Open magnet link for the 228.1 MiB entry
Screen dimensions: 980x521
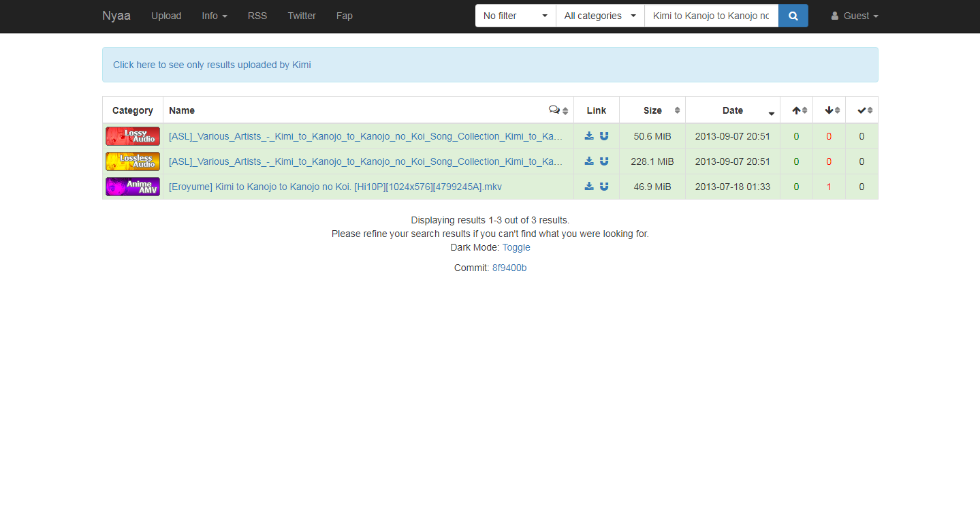604,161
